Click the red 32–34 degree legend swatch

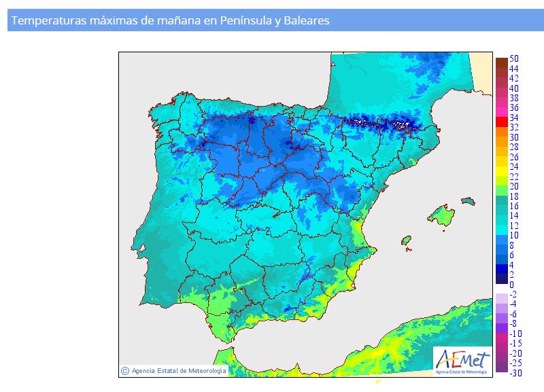coord(501,122)
